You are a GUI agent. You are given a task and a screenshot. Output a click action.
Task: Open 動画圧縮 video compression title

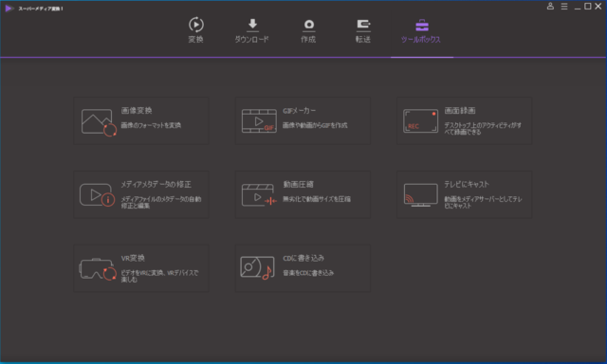point(298,185)
